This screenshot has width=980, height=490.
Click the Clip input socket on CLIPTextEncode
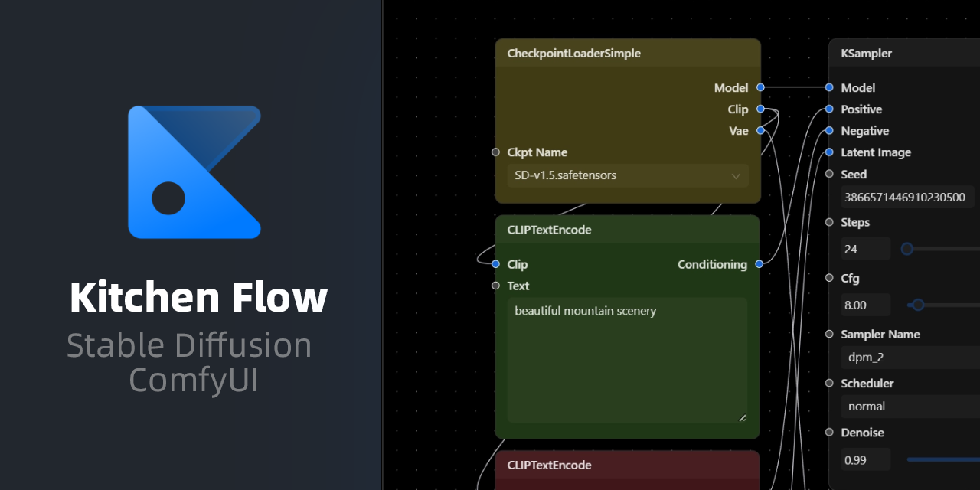[x=496, y=264]
